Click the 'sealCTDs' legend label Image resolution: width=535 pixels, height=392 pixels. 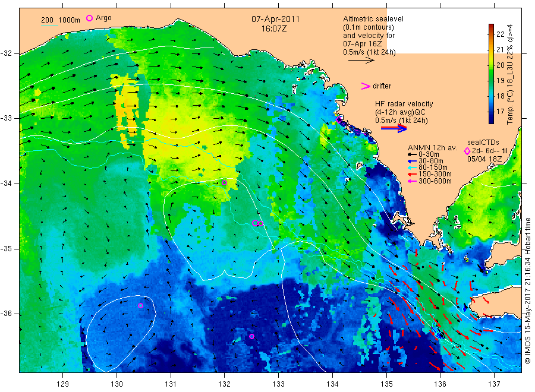[483, 143]
